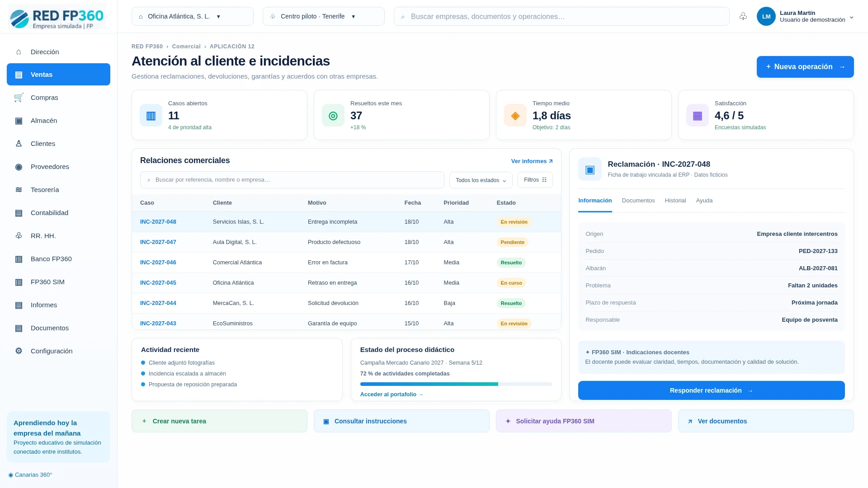Click Crear nueva tarea button
Image resolution: width=868 pixels, height=488 pixels.
coord(219,421)
